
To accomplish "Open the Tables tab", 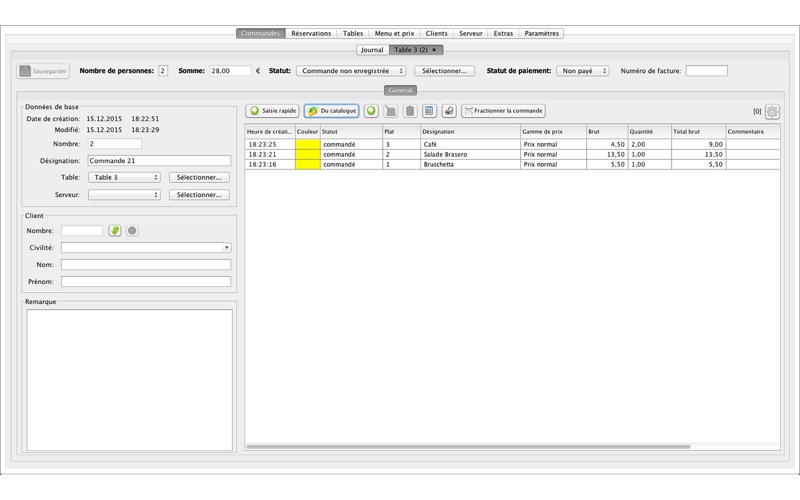I will [x=353, y=33].
